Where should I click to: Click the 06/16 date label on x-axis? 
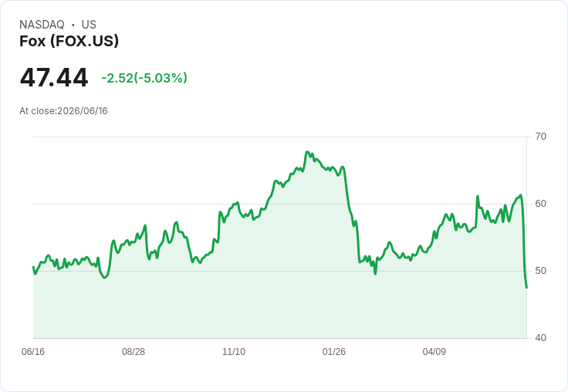(x=33, y=351)
